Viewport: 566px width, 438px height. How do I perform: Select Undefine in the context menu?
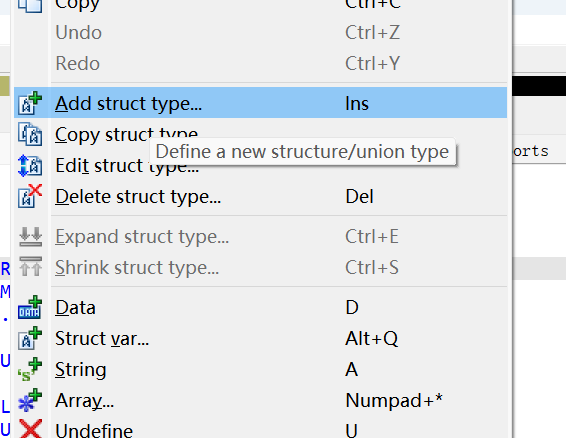(260, 429)
